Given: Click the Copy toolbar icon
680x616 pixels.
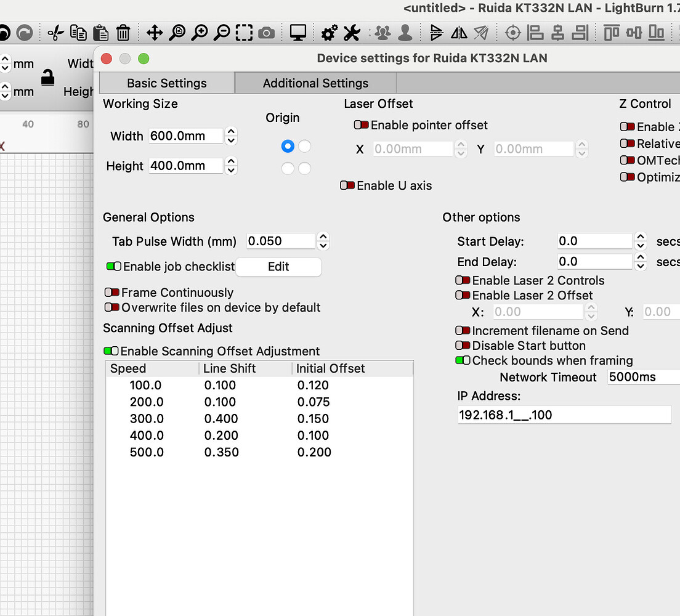Looking at the screenshot, I should pyautogui.click(x=78, y=32).
